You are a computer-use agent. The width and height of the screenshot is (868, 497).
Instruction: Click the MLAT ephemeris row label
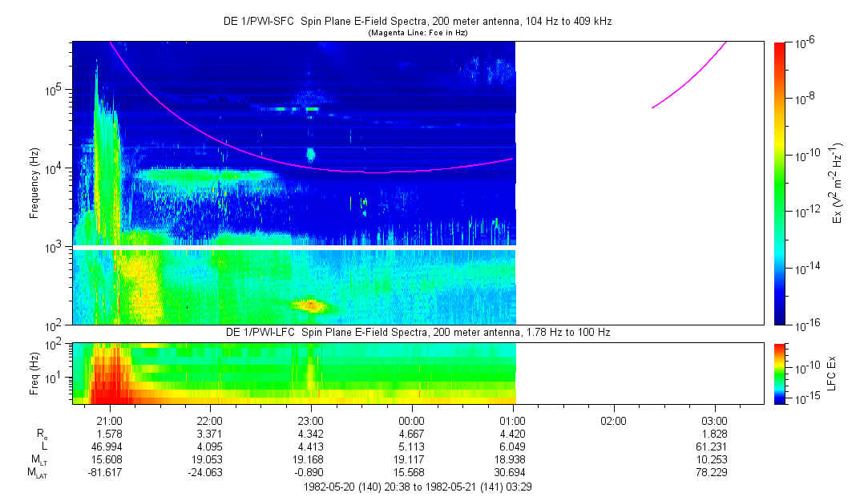click(35, 474)
